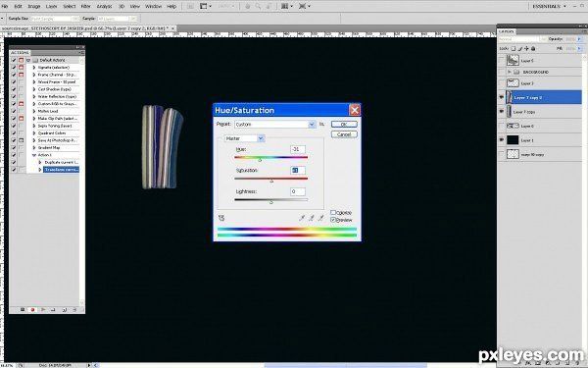
Task: Select the first eyedropper in Hue/Saturation
Action: 302,218
